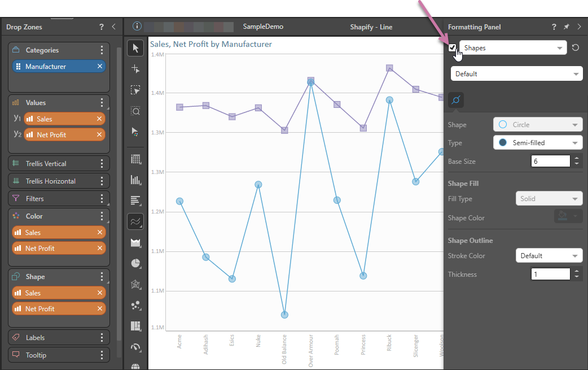Screen dimensions: 588x370
Task: Choose the grid table visualization icon
Action: [x=135, y=159]
